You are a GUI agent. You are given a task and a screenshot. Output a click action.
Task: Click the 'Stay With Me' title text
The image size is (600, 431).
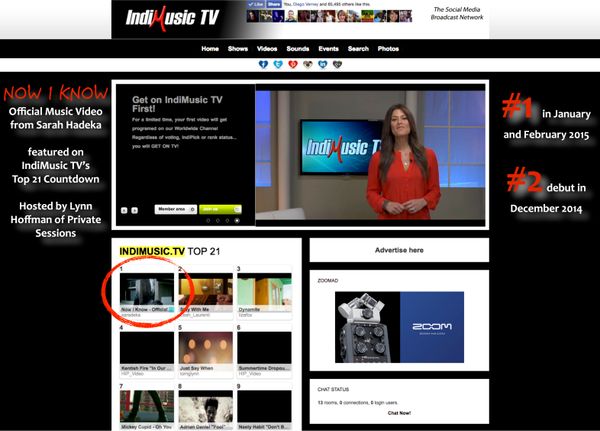point(195,309)
